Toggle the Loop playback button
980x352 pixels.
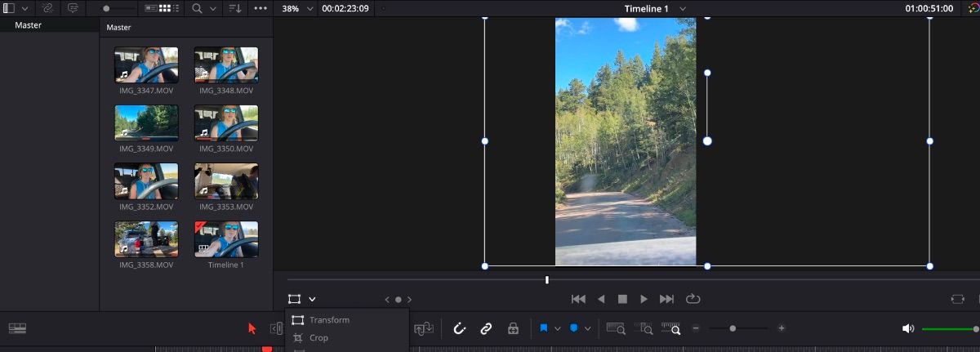tap(693, 299)
